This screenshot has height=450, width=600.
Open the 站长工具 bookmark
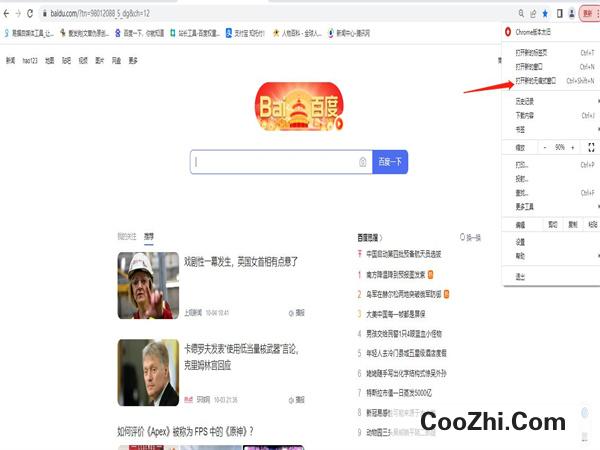coord(195,33)
